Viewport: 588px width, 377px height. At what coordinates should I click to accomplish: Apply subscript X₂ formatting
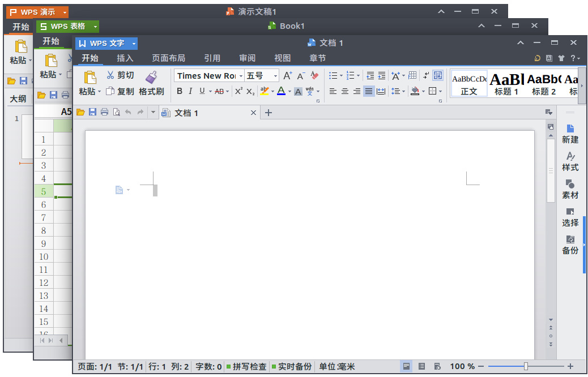click(x=250, y=92)
